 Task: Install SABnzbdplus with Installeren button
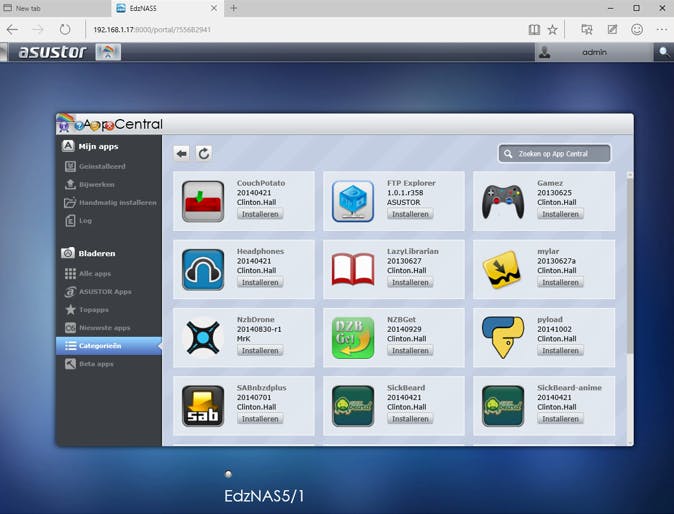pos(260,419)
